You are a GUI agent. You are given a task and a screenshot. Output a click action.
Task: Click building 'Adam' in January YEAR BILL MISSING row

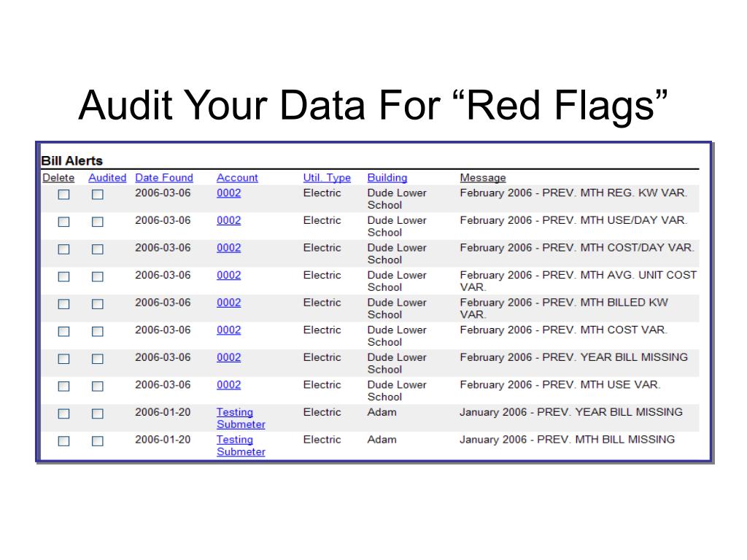tap(382, 412)
